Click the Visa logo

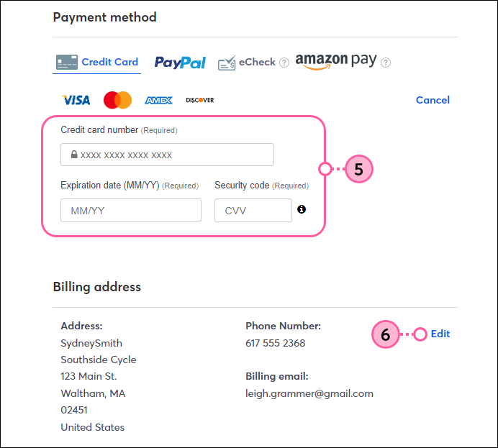point(76,100)
